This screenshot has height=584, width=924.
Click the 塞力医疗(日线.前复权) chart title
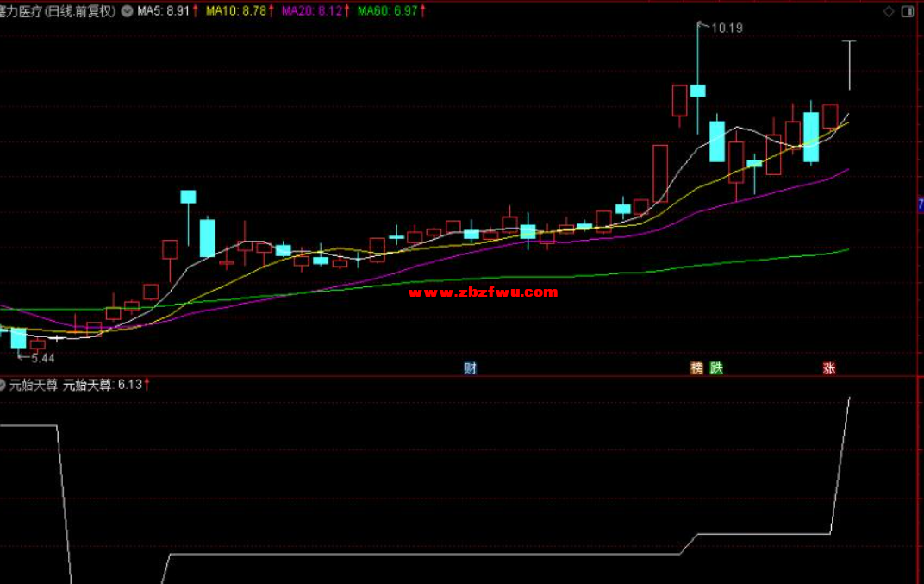[x=58, y=11]
